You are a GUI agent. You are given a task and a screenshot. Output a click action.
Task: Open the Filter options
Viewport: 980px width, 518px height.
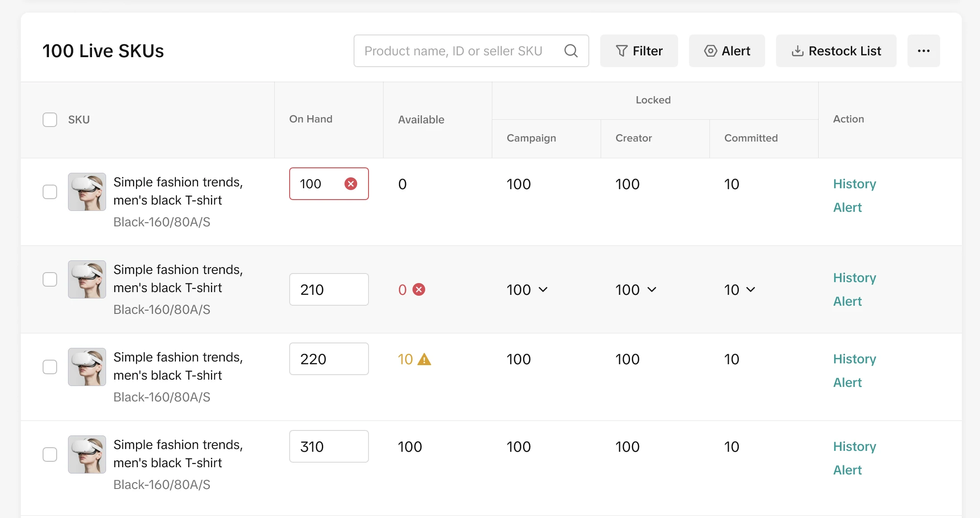(639, 51)
